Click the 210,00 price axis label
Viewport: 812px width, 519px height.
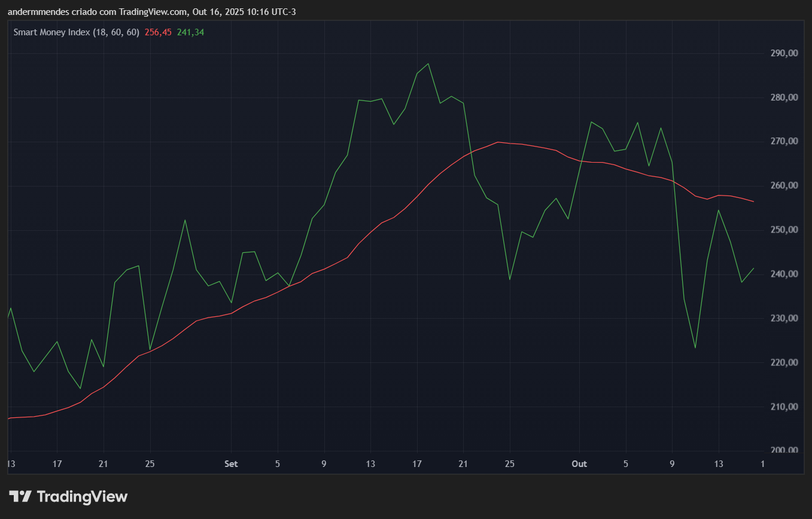(784, 407)
